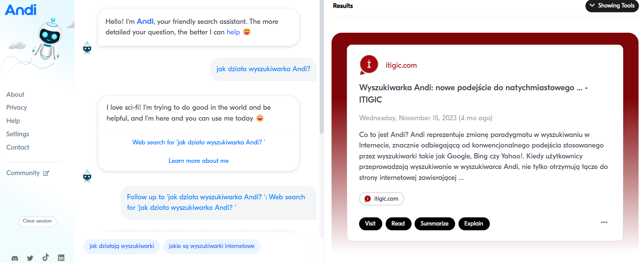Click the itigic.com source chip
644x263 pixels.
(x=382, y=199)
